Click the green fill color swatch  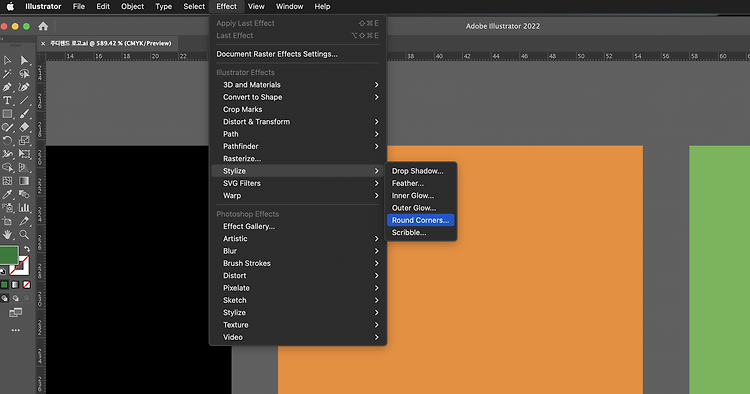(9, 255)
